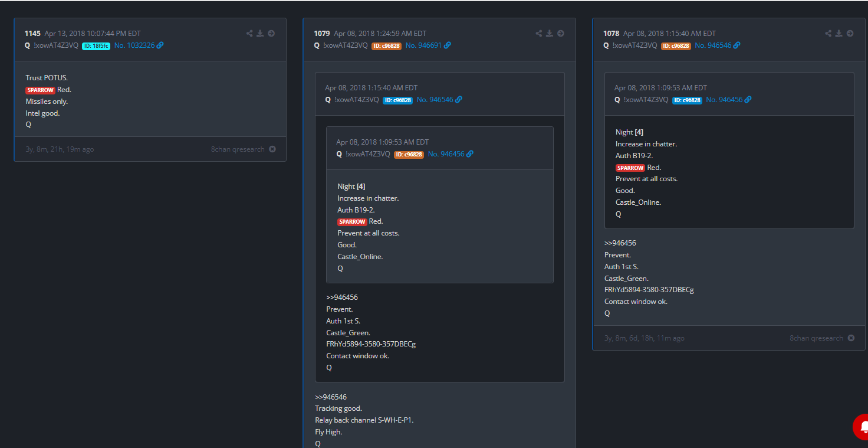
Task: Click 'Tracking good.' line
Action: (338, 408)
